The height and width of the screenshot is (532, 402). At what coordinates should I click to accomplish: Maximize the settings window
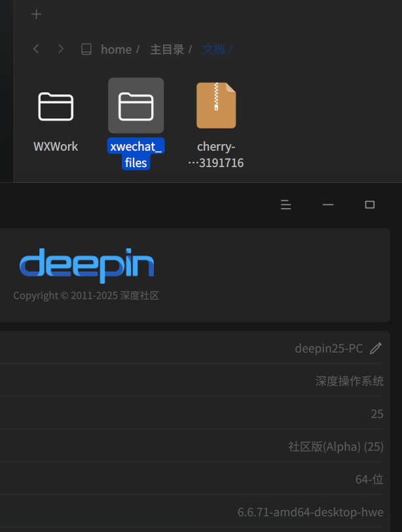370,204
